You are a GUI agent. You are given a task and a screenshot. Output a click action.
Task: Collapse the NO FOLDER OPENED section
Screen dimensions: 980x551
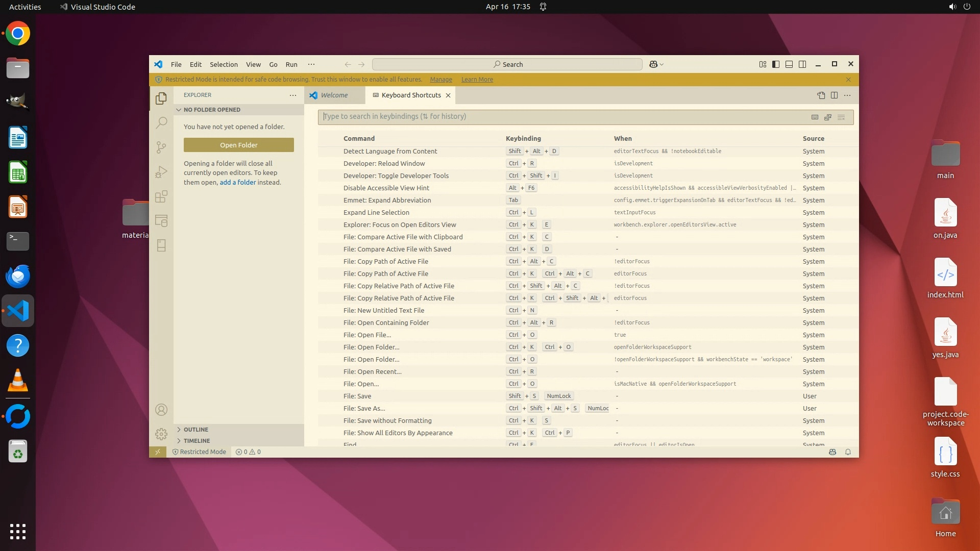coord(212,110)
